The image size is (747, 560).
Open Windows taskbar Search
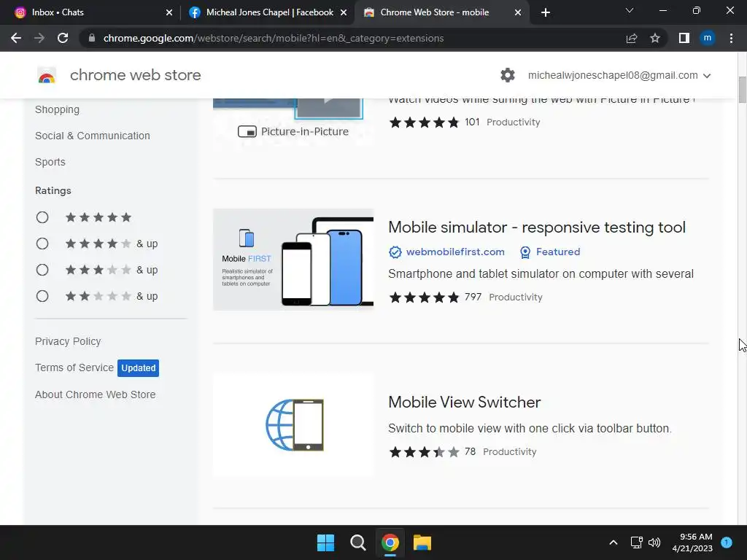point(357,542)
